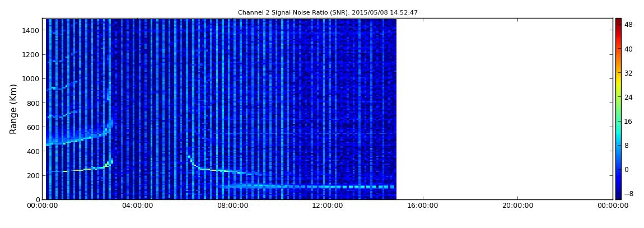Click the 800 range tick label
The image size is (644, 228).
tap(33, 103)
